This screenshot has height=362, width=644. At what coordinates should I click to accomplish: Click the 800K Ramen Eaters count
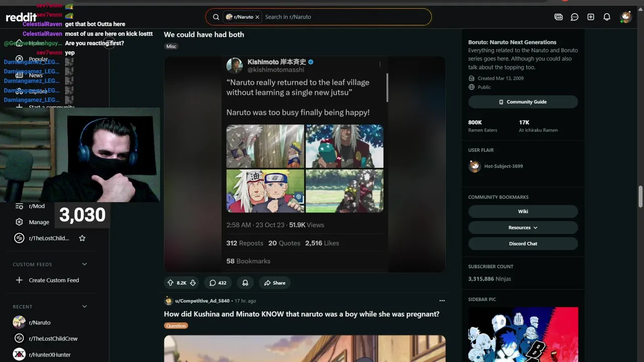coord(482,126)
